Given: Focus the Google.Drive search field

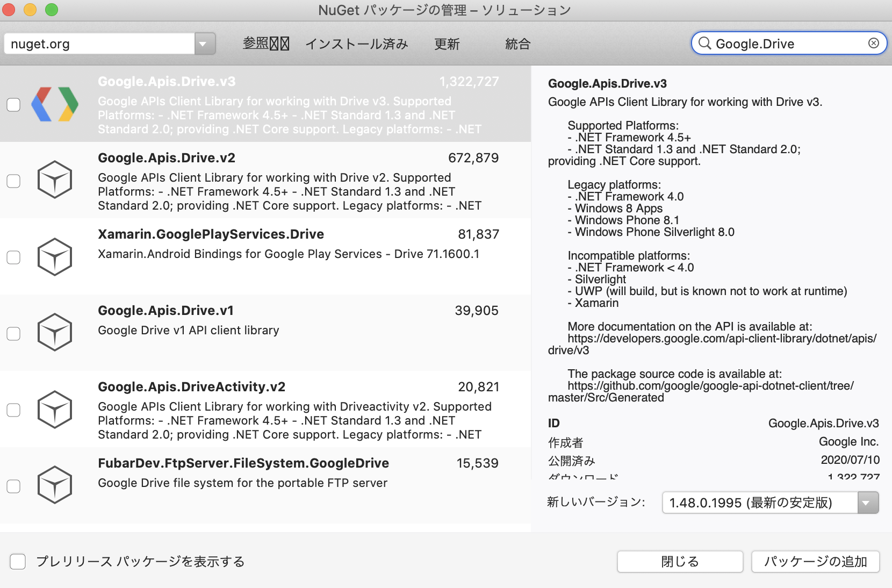Looking at the screenshot, I should click(789, 44).
